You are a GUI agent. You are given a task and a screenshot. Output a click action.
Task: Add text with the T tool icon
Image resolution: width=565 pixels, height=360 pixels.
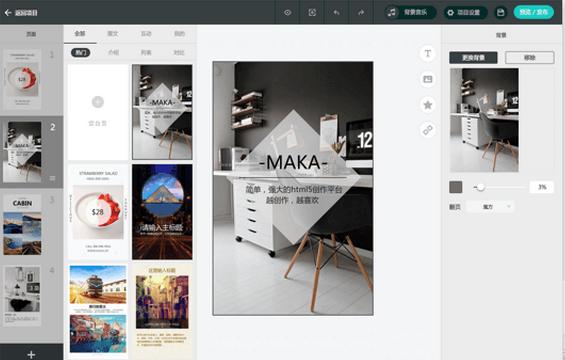[x=428, y=53]
